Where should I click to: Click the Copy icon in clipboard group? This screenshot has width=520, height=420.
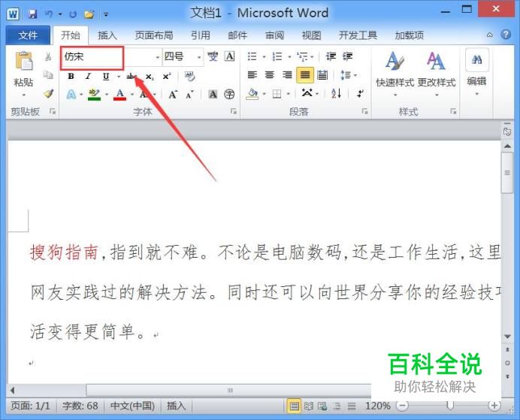pos(48,75)
